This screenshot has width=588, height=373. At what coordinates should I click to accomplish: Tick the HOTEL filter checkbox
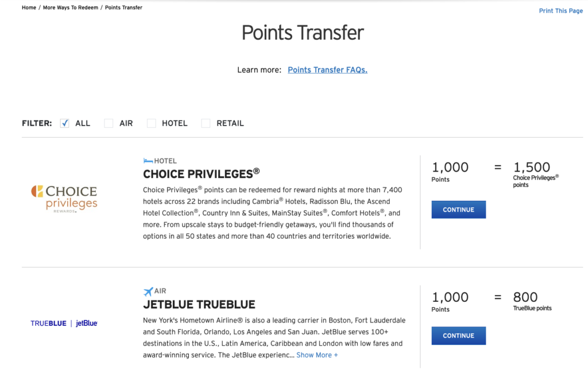point(152,123)
